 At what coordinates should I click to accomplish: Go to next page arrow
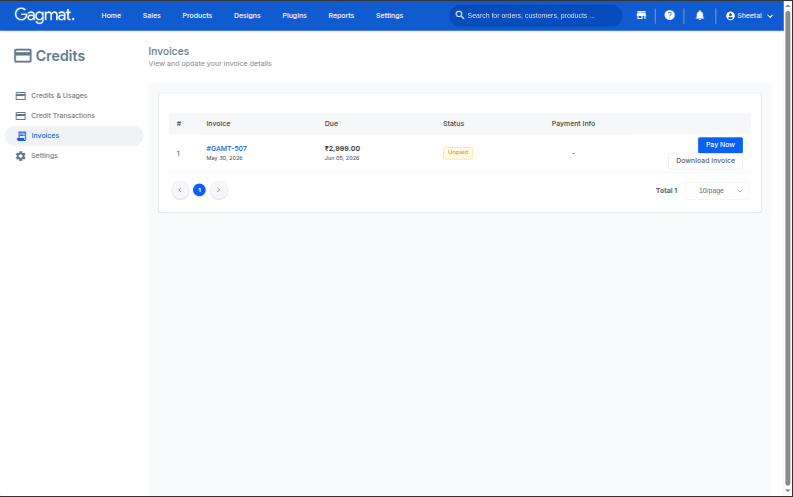[x=218, y=190]
